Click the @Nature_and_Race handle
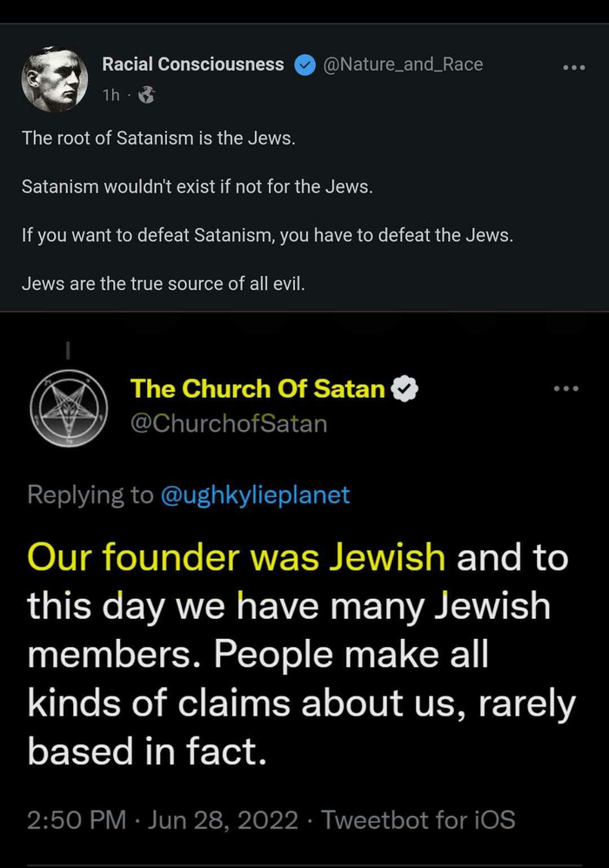 (x=403, y=64)
